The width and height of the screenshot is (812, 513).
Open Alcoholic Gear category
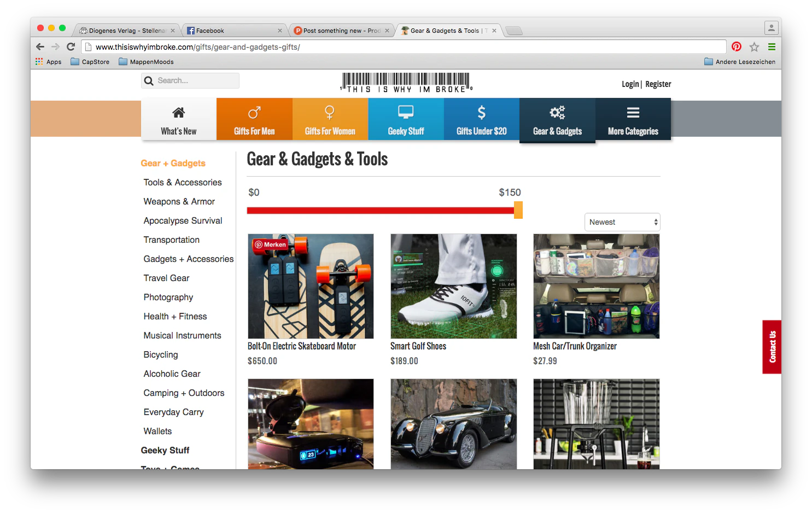click(172, 374)
